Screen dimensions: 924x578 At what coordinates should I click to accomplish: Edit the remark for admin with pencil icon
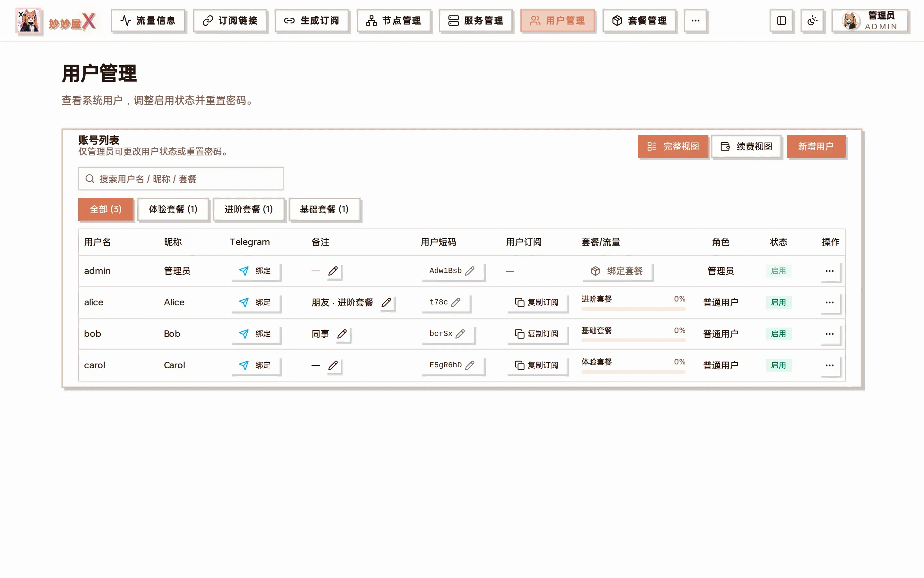click(x=333, y=271)
